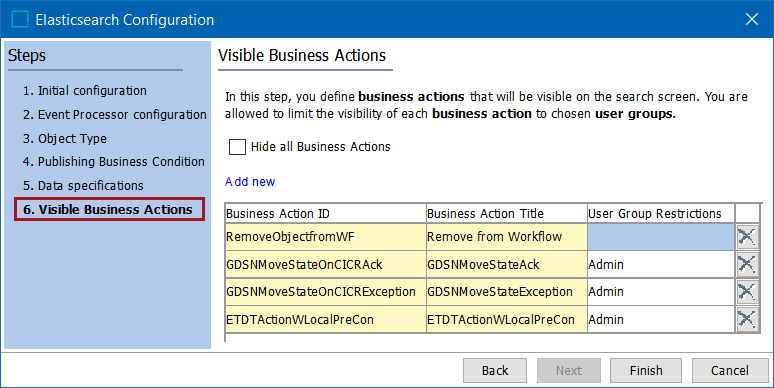Click the Add new link
Screen dimensions: 774x388
(x=250, y=182)
